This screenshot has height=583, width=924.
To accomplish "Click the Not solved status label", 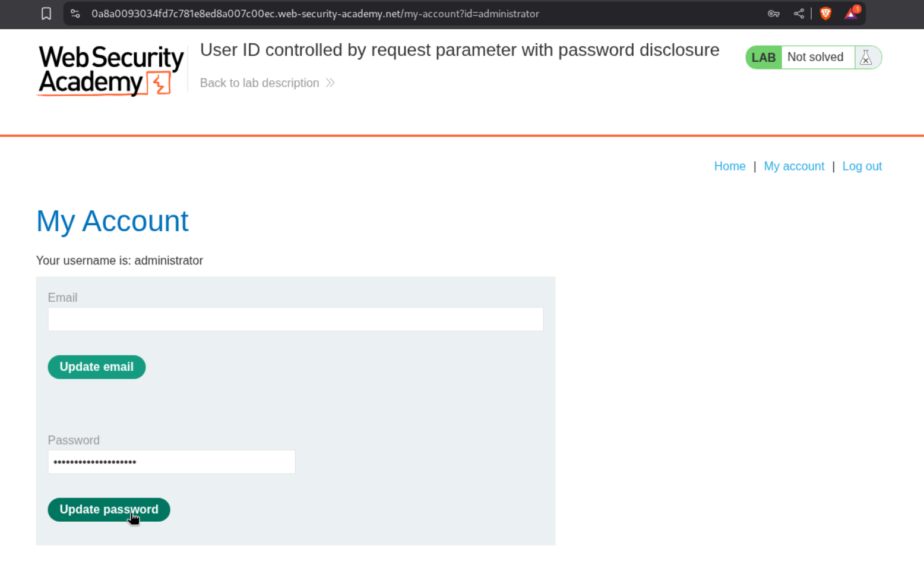I will (x=815, y=58).
